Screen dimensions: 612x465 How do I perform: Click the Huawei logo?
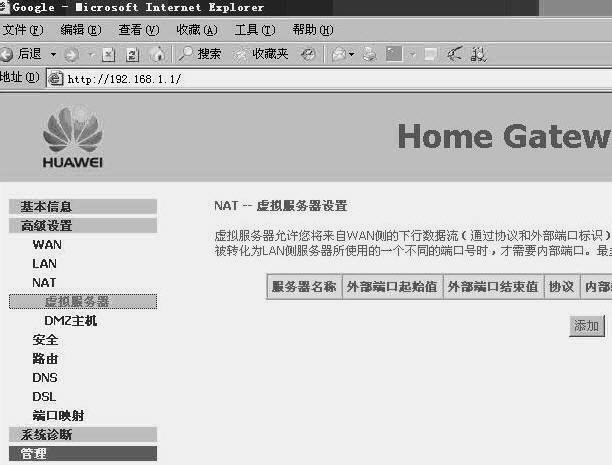coord(73,136)
